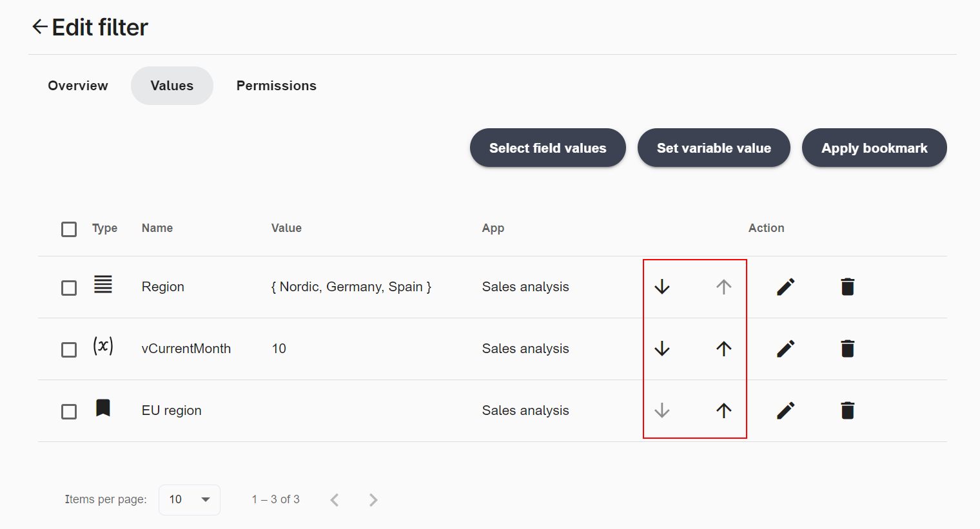Open the Items per page dropdown
This screenshot has height=529, width=980.
pyautogui.click(x=189, y=499)
